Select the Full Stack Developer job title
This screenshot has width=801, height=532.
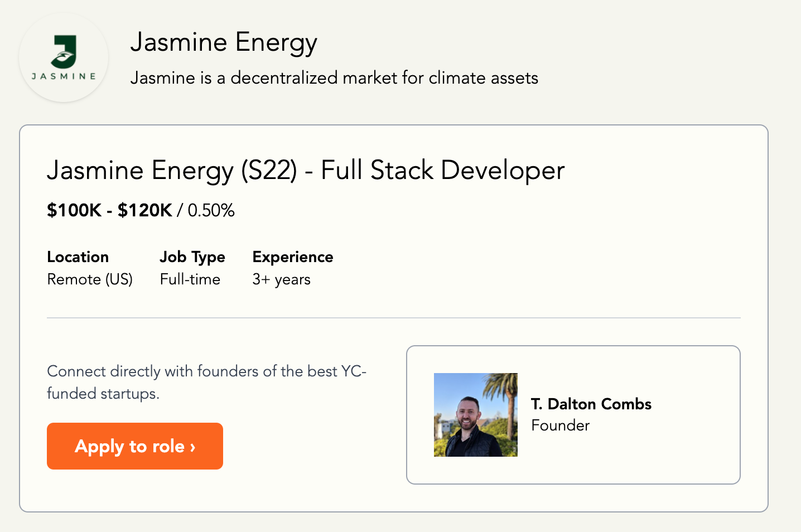pos(306,170)
